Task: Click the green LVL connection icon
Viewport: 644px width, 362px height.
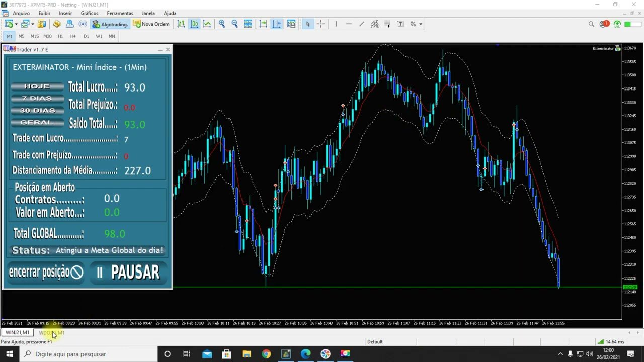Action: pos(617,24)
